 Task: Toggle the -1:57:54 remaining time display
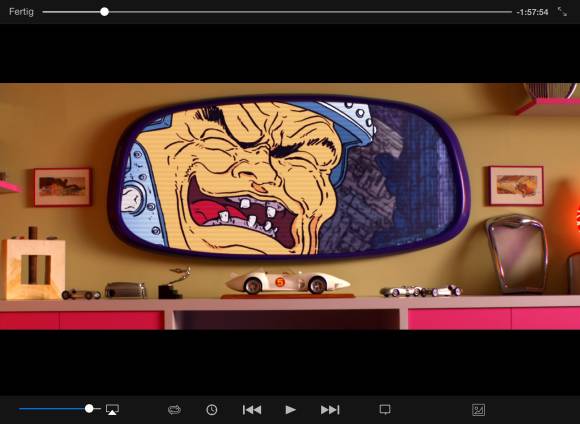click(532, 12)
